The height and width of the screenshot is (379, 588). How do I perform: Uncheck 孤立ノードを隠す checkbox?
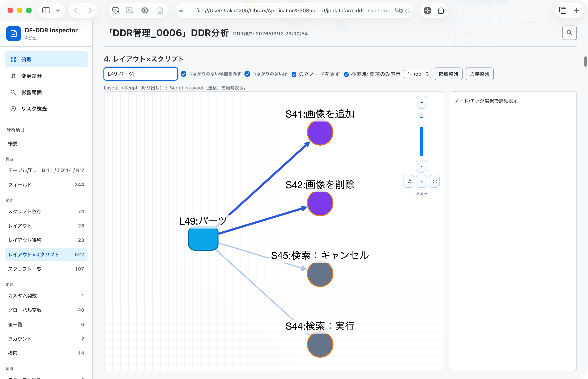[294, 74]
